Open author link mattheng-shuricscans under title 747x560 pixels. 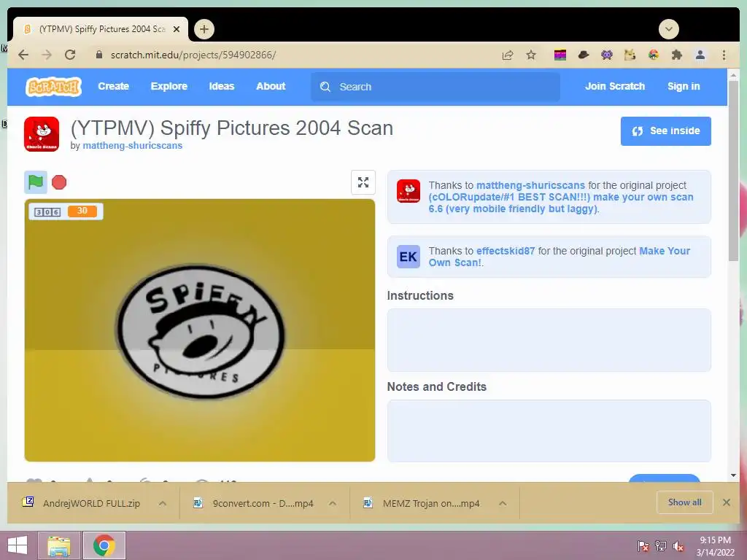click(x=133, y=145)
